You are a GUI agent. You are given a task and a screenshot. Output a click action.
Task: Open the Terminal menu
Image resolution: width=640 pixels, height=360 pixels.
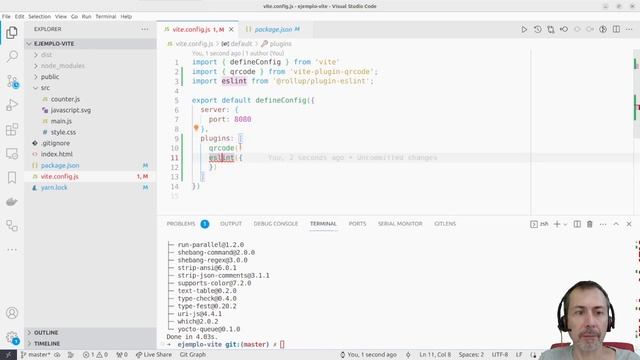click(x=106, y=17)
